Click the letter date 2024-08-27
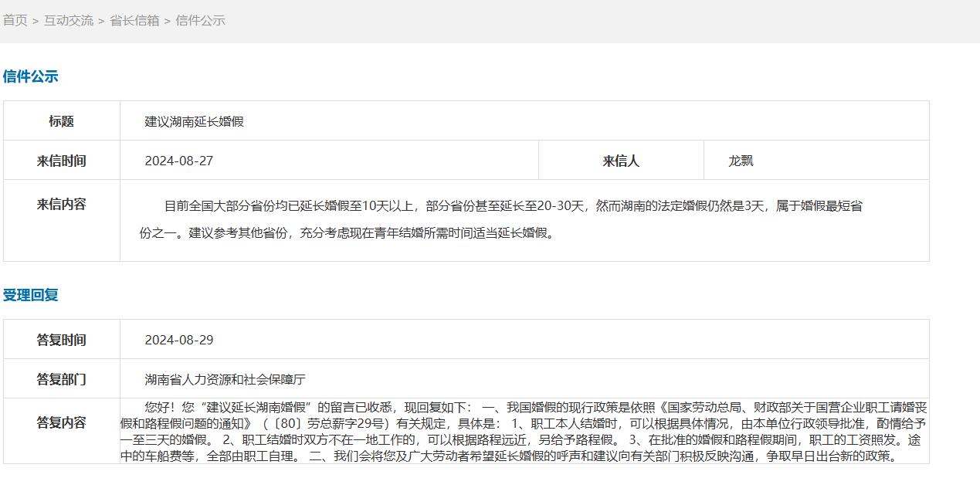The width and height of the screenshot is (980, 478). coord(179,161)
